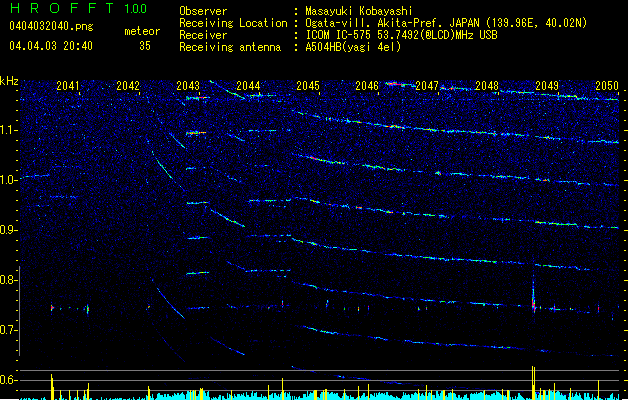Click the kHz axis unit label

click(9, 81)
